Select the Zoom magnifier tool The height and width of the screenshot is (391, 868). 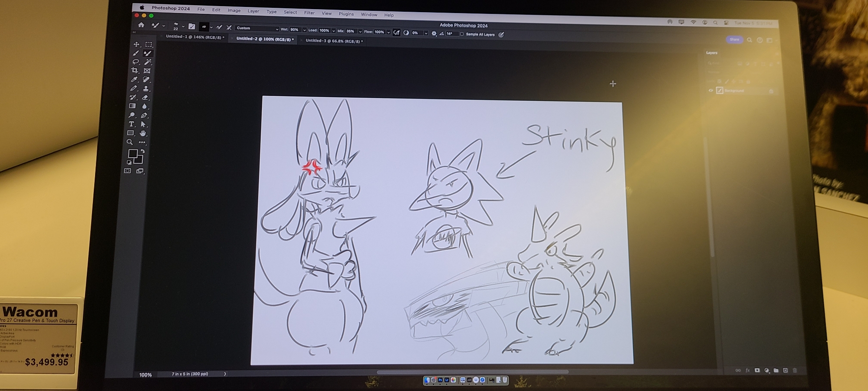click(129, 142)
